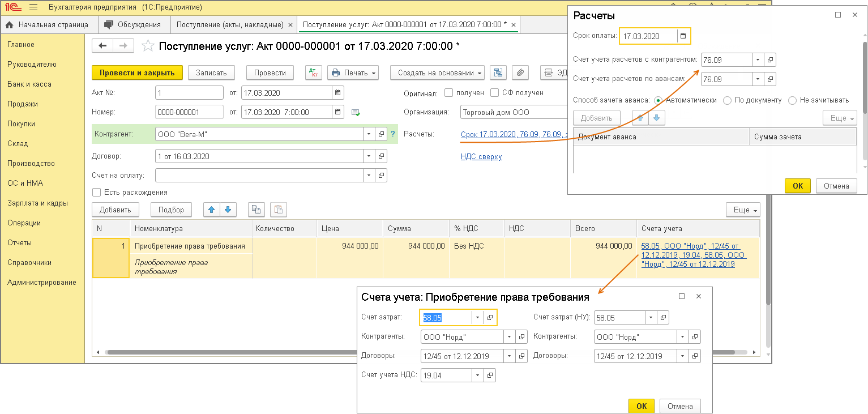Open Еще menu above table

[743, 210]
